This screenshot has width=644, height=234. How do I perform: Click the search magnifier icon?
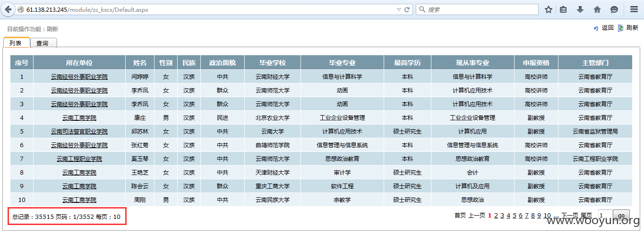pos(422,9)
